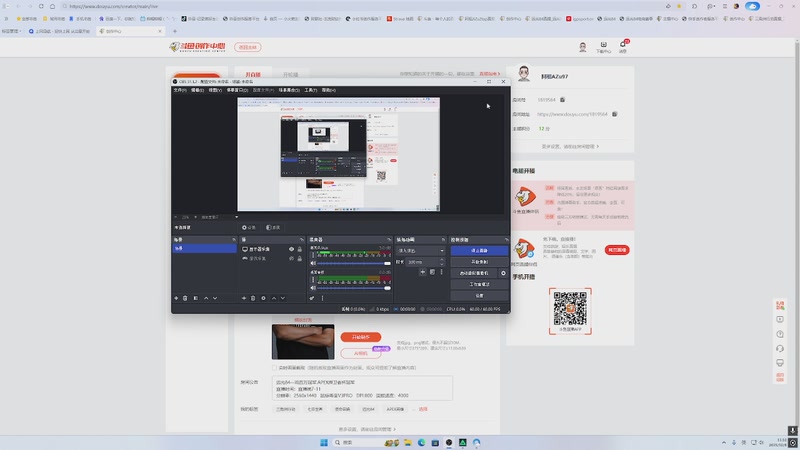
Task: Open audio mixer three-dot menu
Action: [322, 298]
